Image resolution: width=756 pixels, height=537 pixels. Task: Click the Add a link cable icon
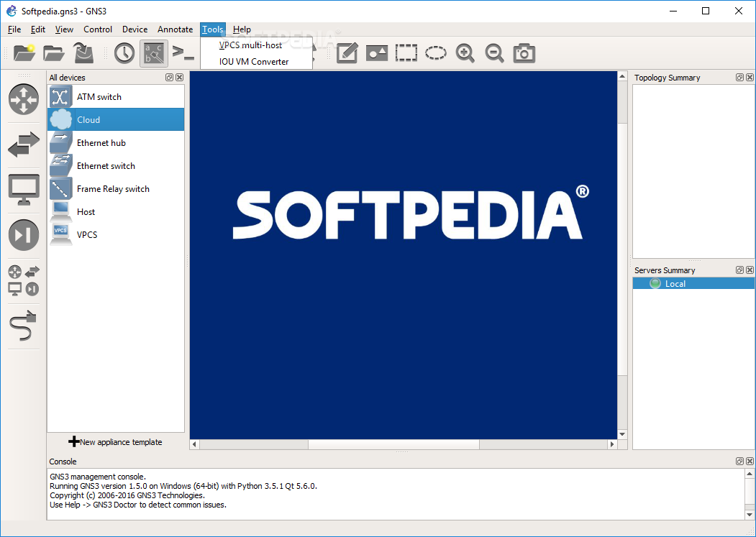24,326
